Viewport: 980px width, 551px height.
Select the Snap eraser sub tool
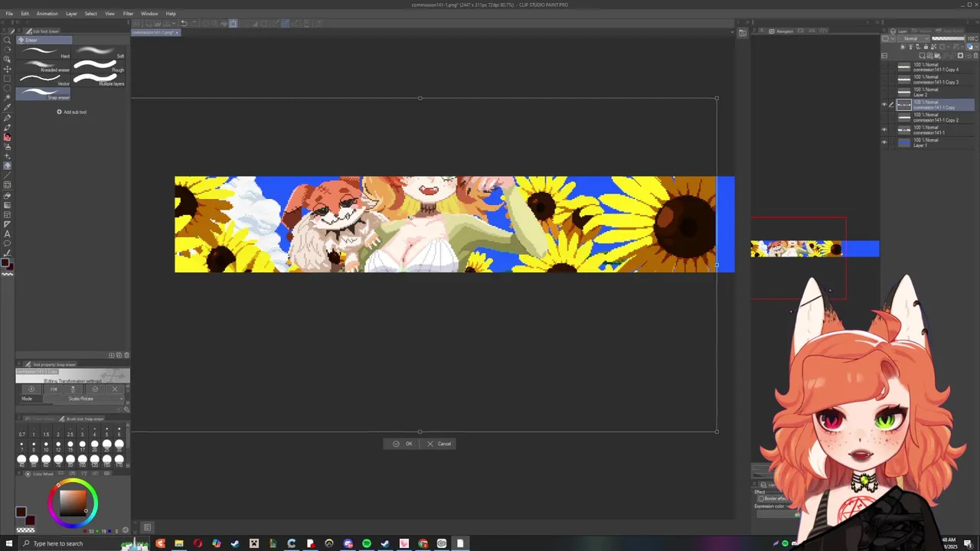click(x=44, y=93)
